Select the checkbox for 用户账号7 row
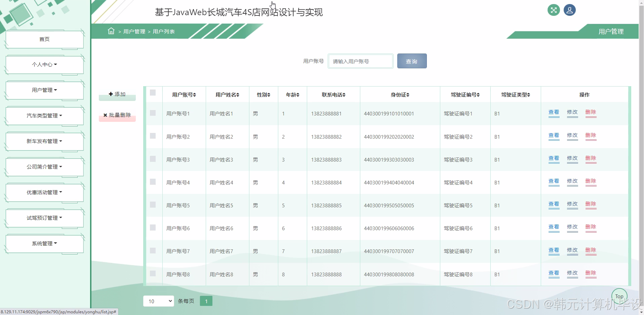This screenshot has height=315, width=644. (x=153, y=250)
